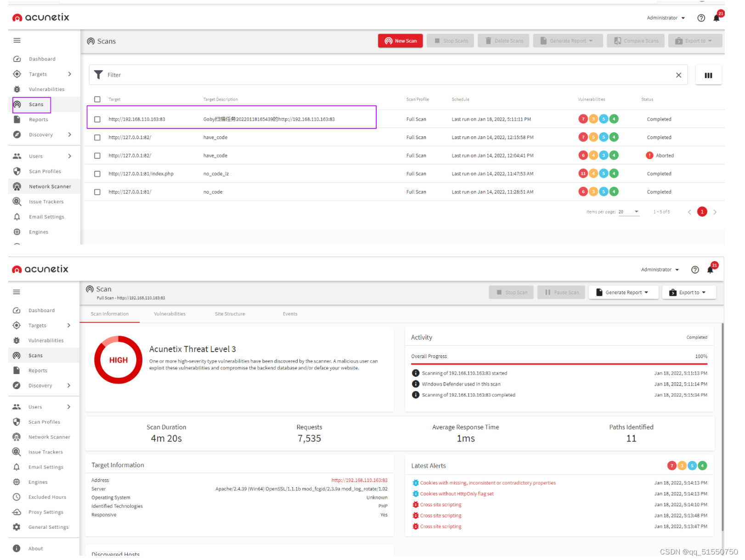Click Dashboard icon in upper sidebar
745x560 pixels.
[x=17, y=59]
